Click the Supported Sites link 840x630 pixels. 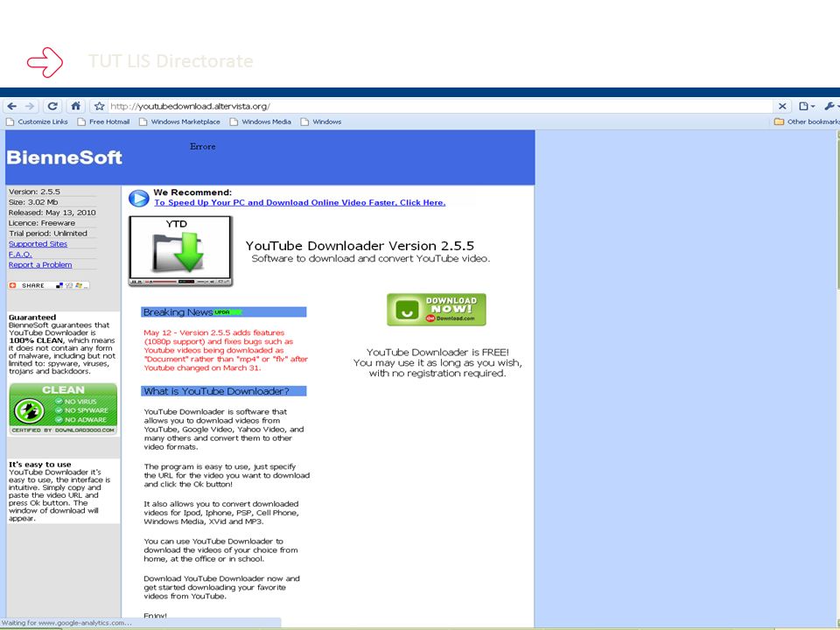point(38,244)
